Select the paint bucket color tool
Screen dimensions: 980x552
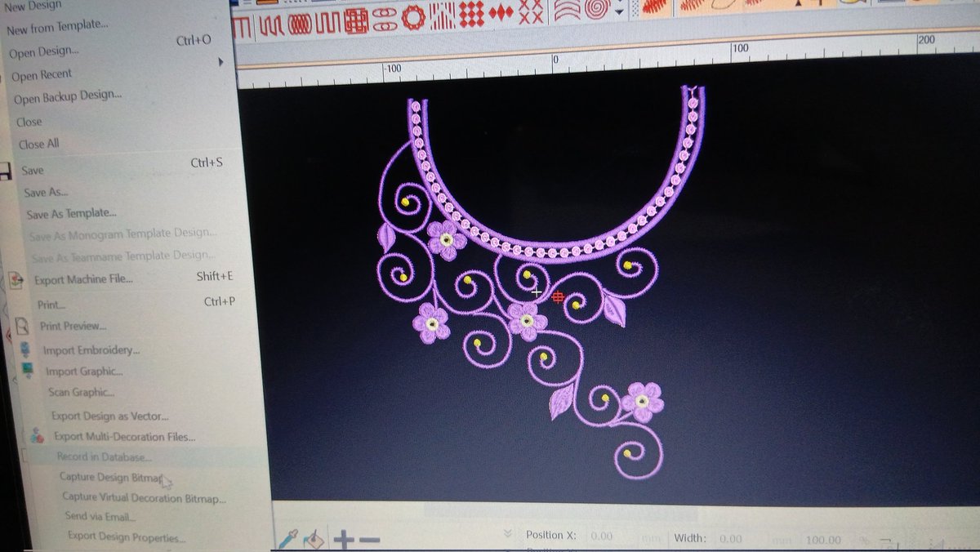click(314, 540)
